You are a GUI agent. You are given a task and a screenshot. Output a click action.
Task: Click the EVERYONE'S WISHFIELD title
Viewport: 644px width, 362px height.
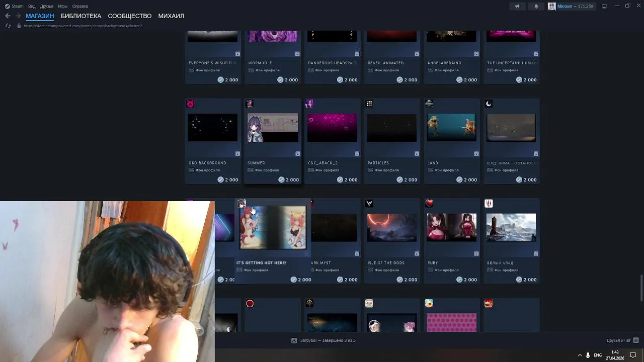click(212, 63)
